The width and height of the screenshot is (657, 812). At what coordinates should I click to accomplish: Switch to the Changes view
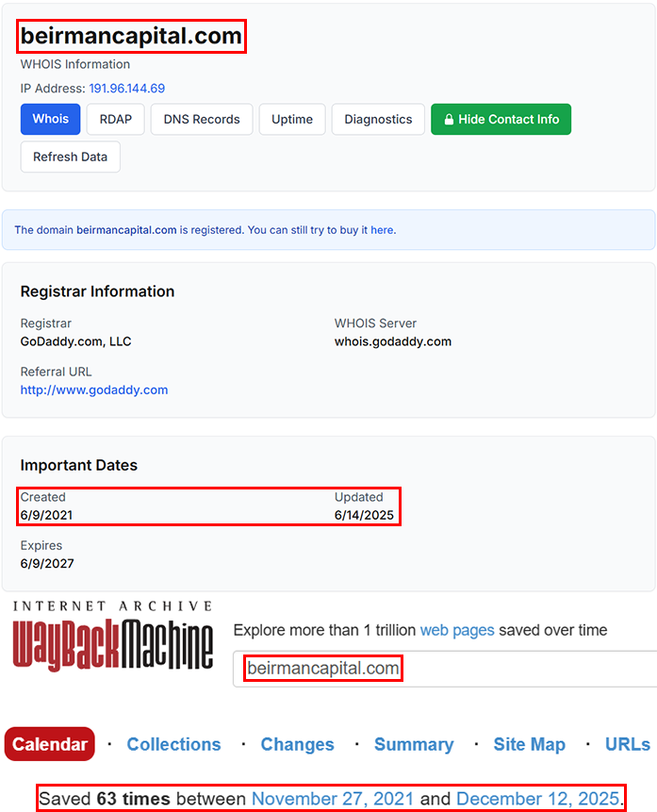[297, 744]
